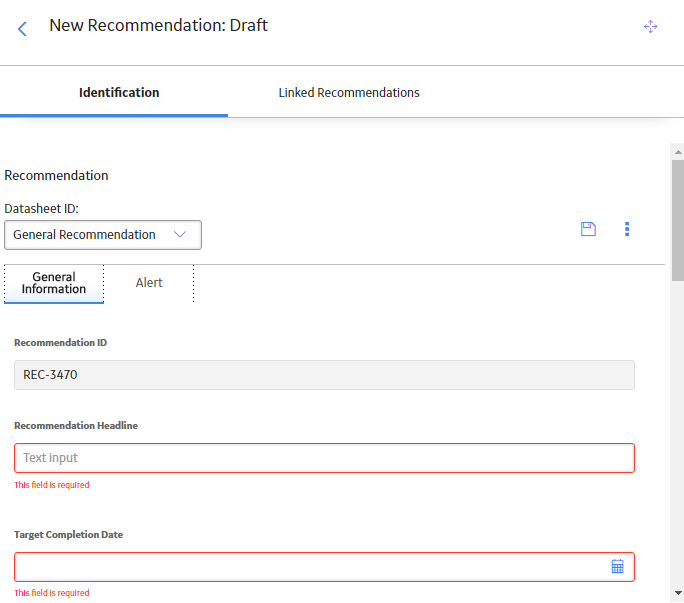Open the Datasheet ID combo box

pyautogui.click(x=103, y=235)
